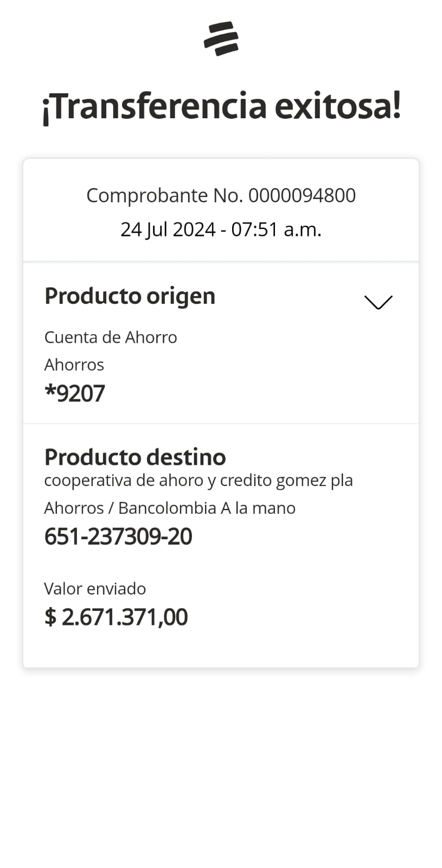The width and height of the screenshot is (442, 868).
Task: Click the time 07:51 a.m.
Action: (x=276, y=229)
